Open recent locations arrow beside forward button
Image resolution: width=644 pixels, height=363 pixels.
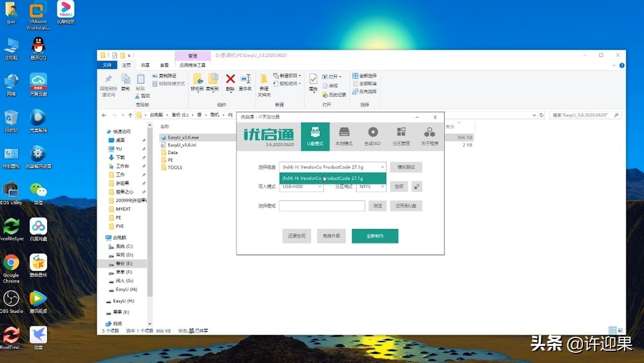(x=122, y=115)
